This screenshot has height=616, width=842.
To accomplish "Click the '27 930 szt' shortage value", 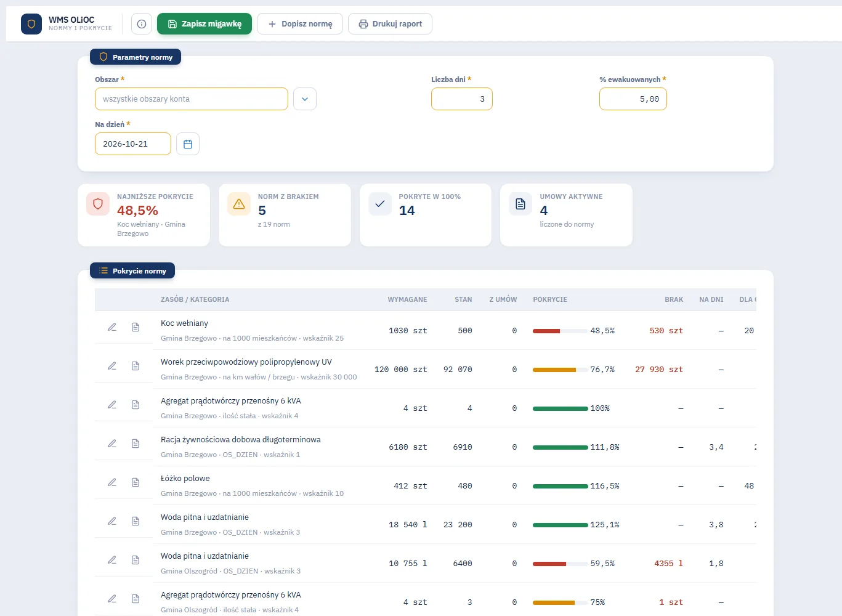I will point(659,370).
